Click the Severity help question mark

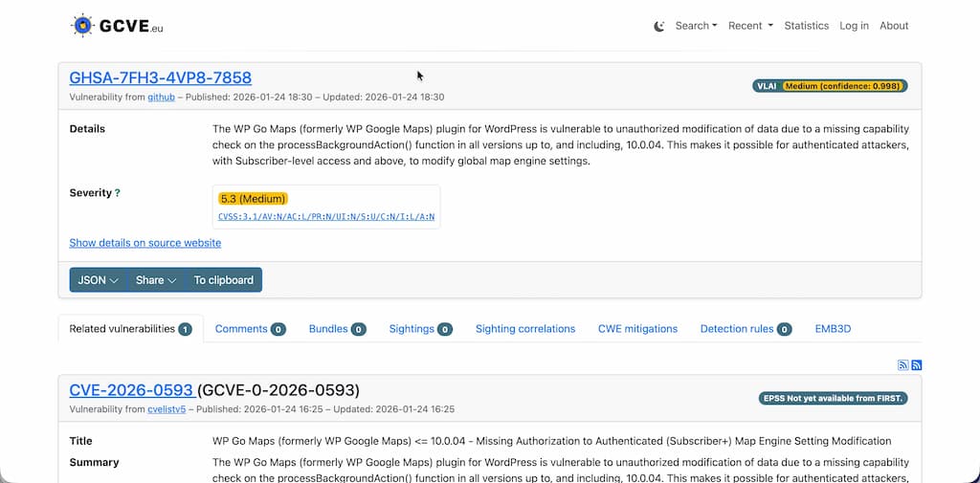pyautogui.click(x=118, y=193)
